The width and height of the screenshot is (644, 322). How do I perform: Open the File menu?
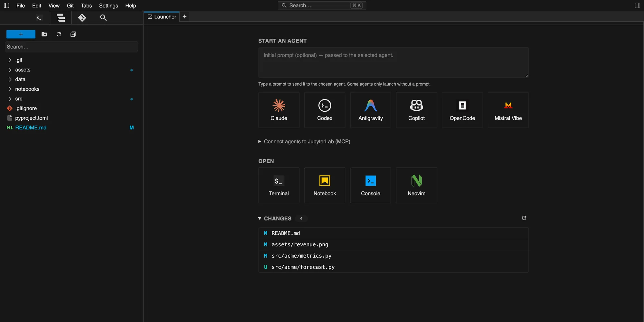click(x=21, y=5)
